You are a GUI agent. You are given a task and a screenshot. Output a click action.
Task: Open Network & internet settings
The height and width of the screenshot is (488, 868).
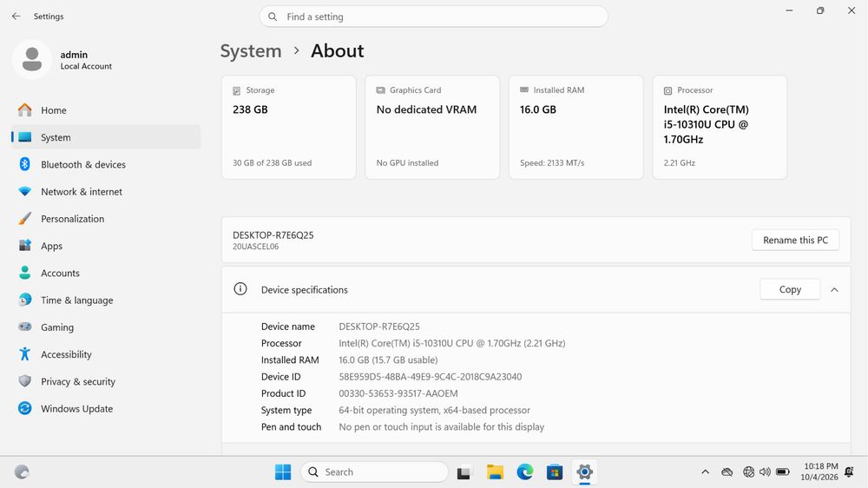pyautogui.click(x=106, y=192)
